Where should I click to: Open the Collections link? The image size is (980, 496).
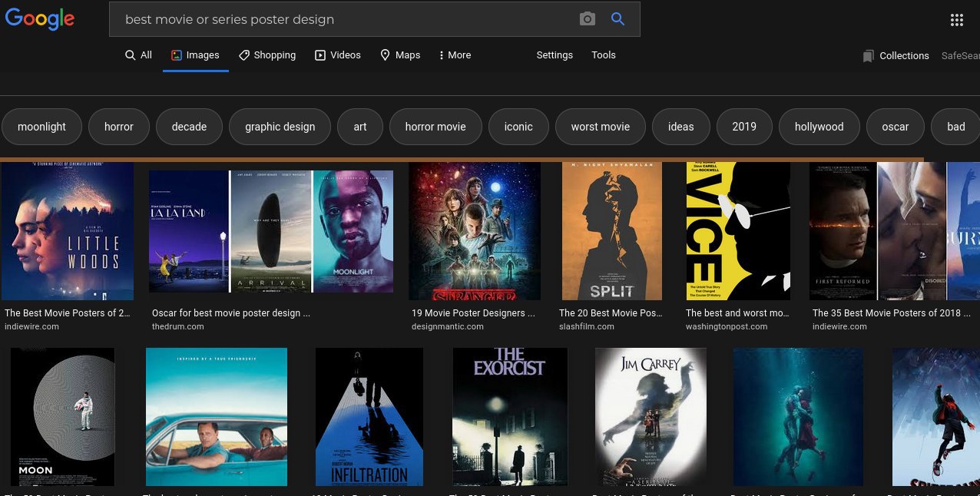[x=904, y=56]
